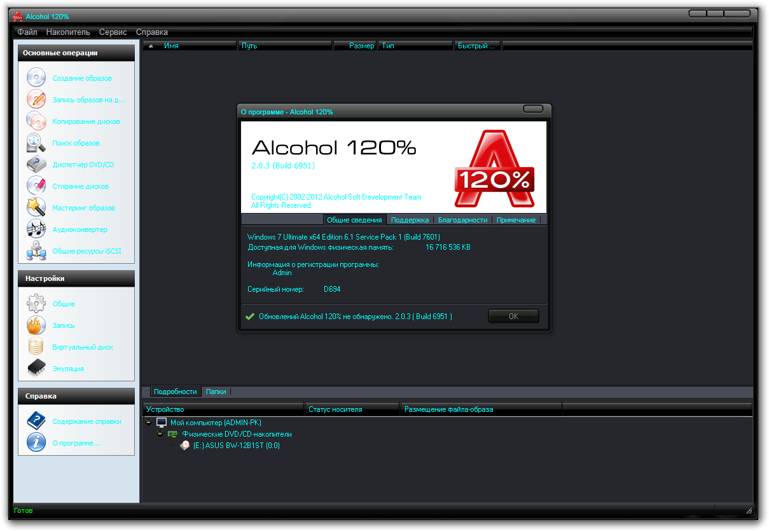Switch to the Общие сведения tab
The width and height of the screenshot is (769, 532).
click(355, 220)
